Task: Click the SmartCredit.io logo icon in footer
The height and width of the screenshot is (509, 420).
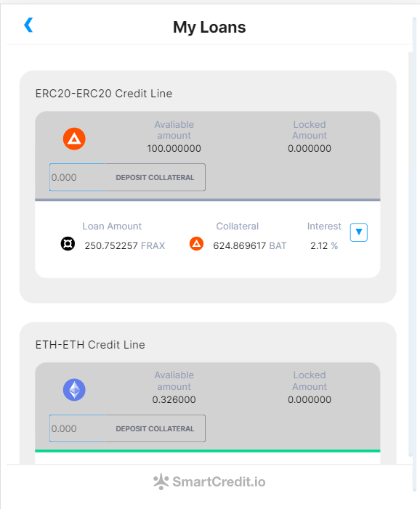Action: (161, 481)
